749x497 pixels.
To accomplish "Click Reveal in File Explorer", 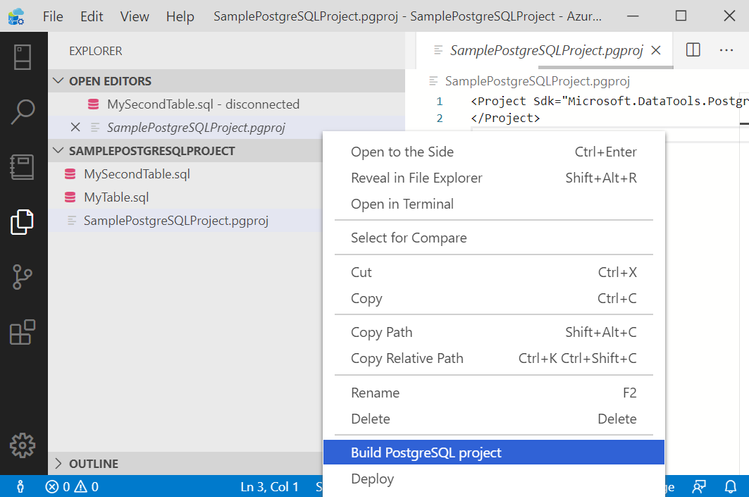I will tap(416, 178).
